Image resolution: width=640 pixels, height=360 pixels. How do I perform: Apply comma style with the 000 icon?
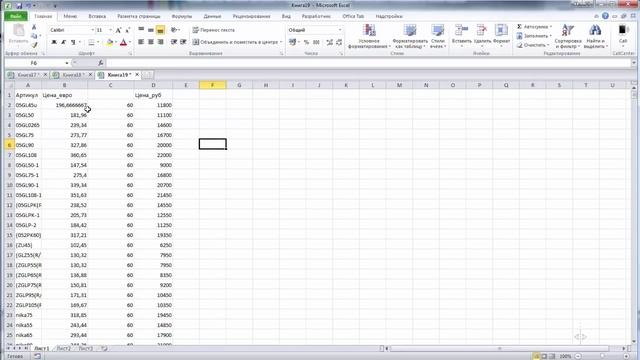316,42
